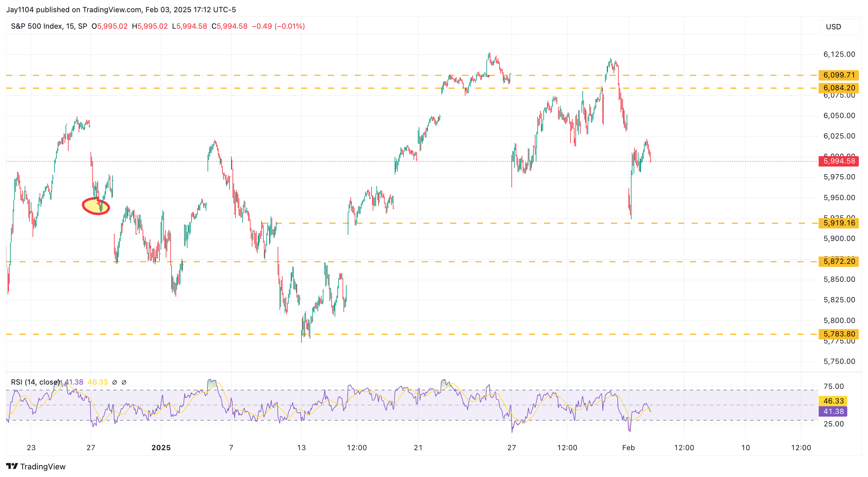The image size is (868, 477).
Task: Click the 6,125.00 price axis label
Action: (839, 54)
